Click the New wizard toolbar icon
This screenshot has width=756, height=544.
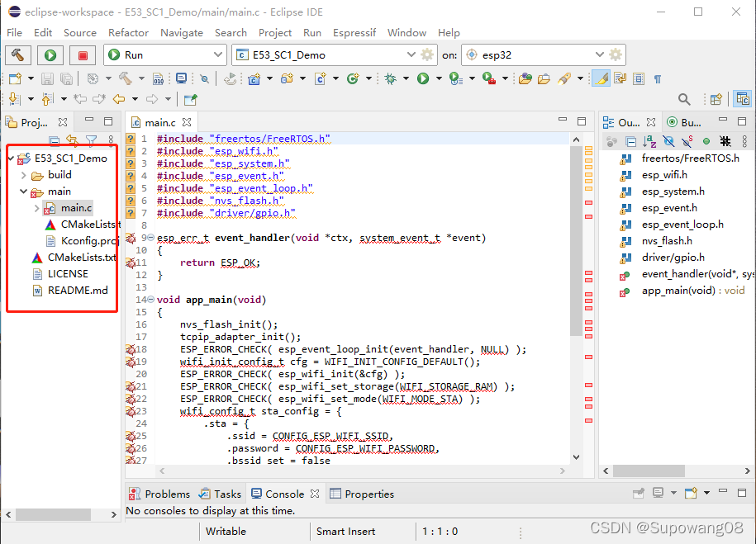(16, 78)
